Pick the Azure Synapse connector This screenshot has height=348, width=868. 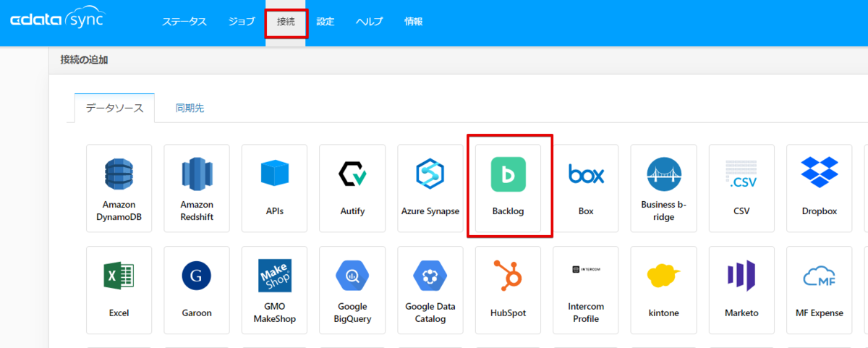430,188
